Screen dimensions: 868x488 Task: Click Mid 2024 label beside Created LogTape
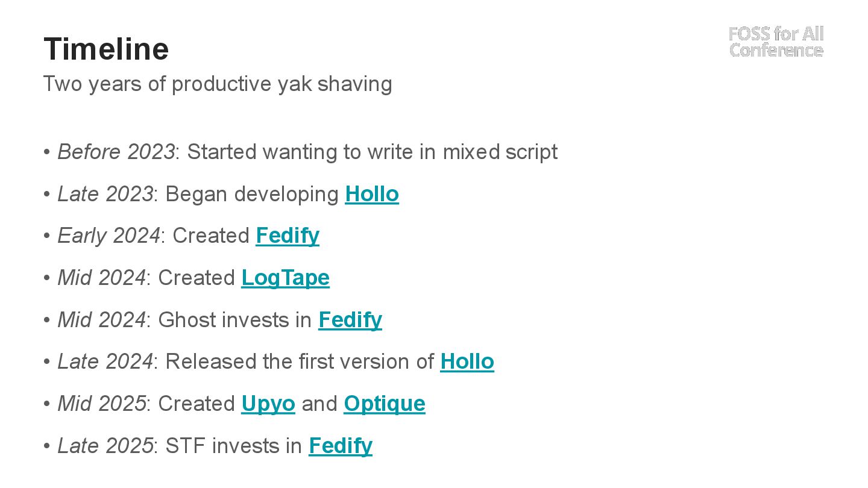[101, 278]
